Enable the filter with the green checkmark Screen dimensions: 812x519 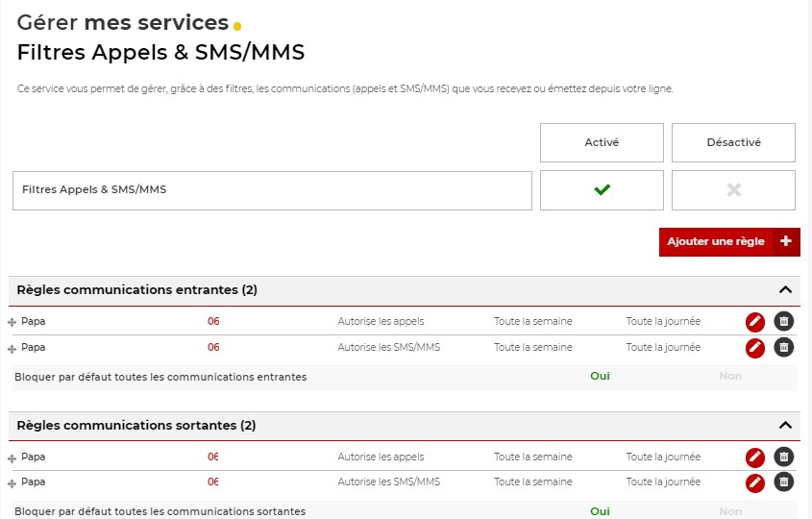coord(602,190)
